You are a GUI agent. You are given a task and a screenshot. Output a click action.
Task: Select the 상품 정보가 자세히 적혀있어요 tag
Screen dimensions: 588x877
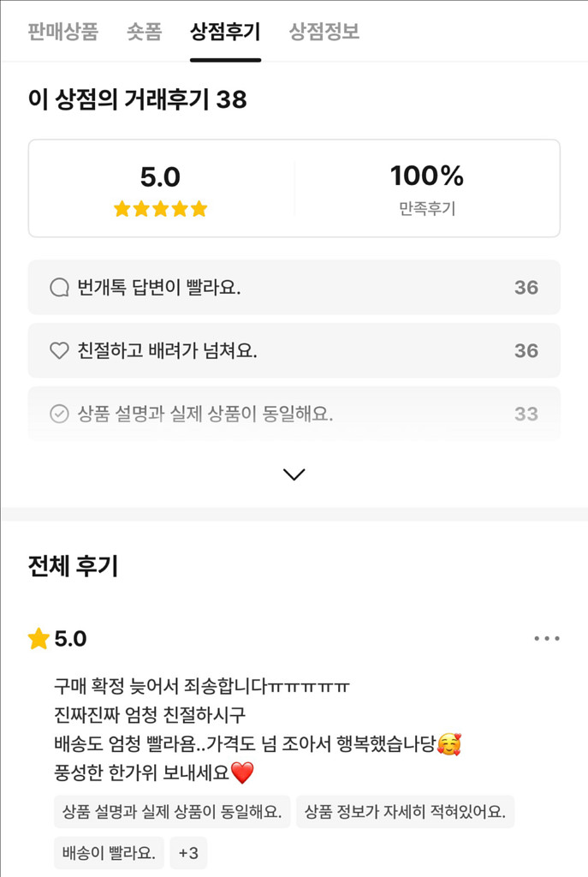click(405, 812)
